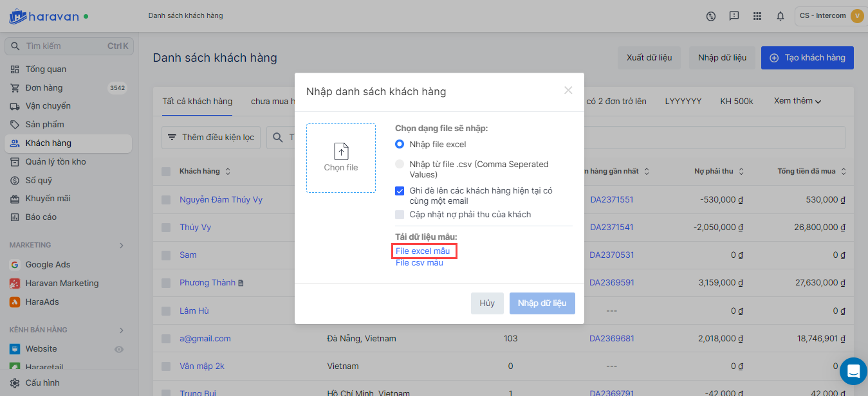
Task: Click the Haravan logo
Action: 44,16
